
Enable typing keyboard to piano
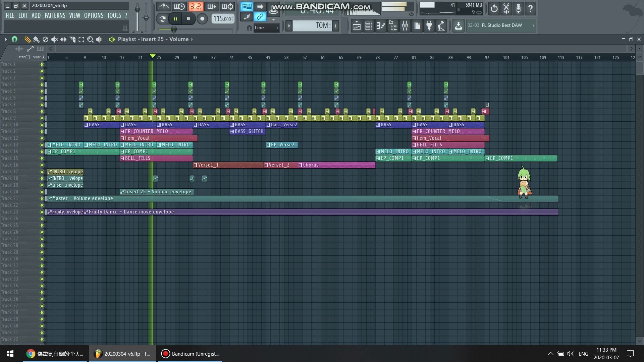[247, 6]
